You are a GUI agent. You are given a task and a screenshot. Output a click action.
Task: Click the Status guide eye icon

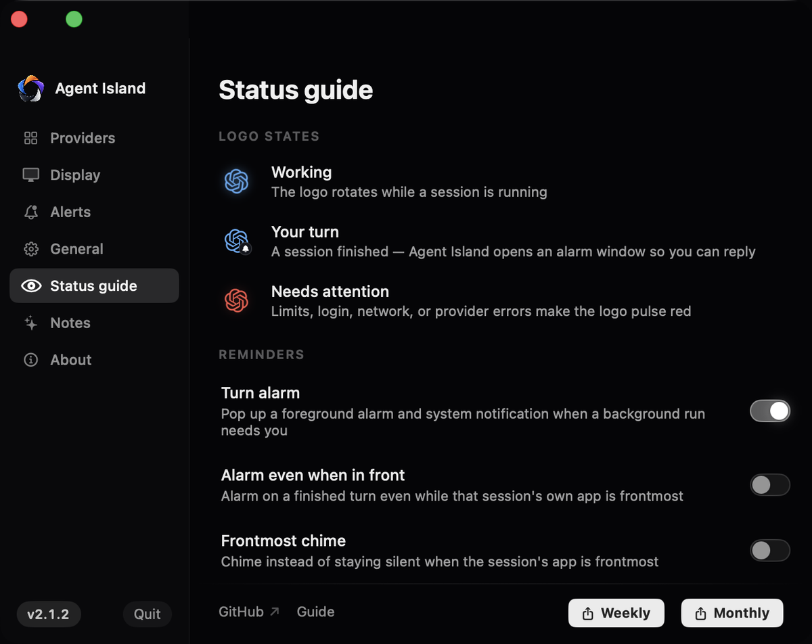[31, 286]
